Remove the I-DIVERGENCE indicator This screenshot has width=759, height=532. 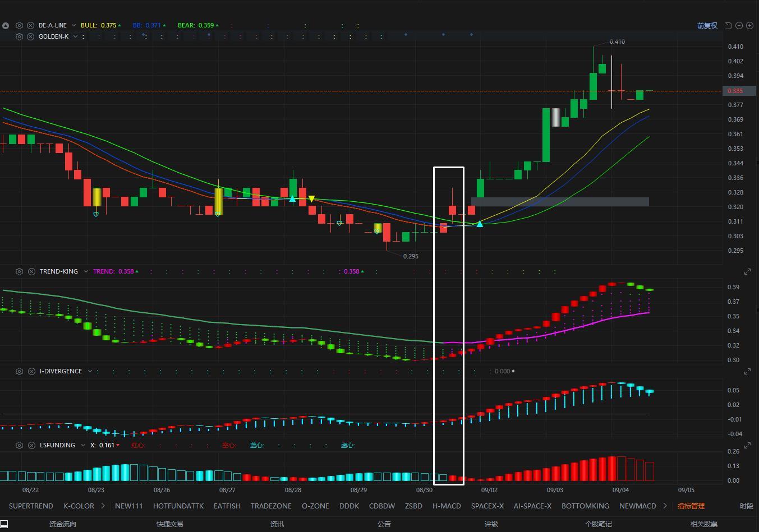coord(31,371)
